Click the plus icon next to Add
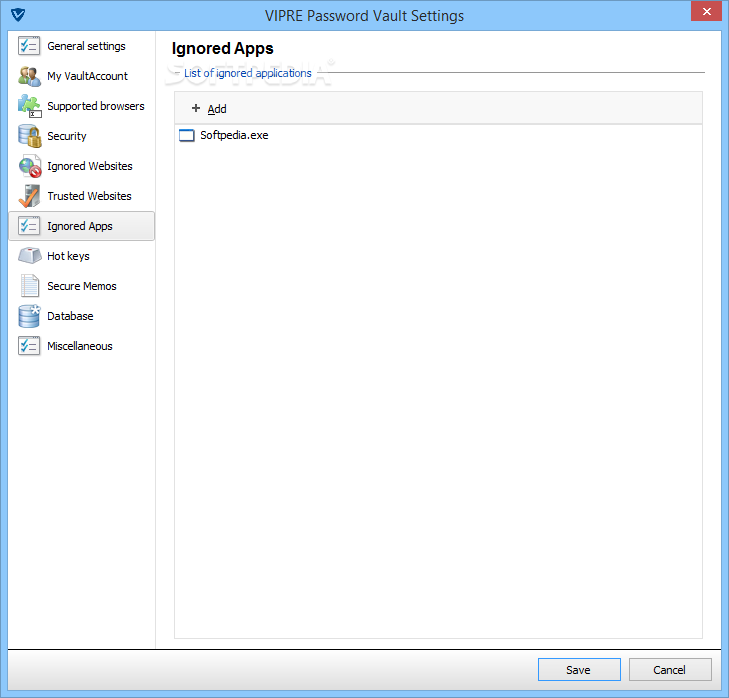This screenshot has width=729, height=698. pos(196,108)
